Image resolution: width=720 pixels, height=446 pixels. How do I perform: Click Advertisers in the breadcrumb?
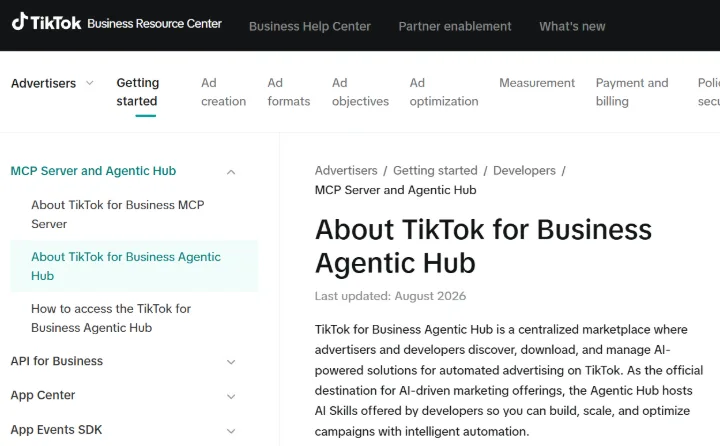click(346, 170)
